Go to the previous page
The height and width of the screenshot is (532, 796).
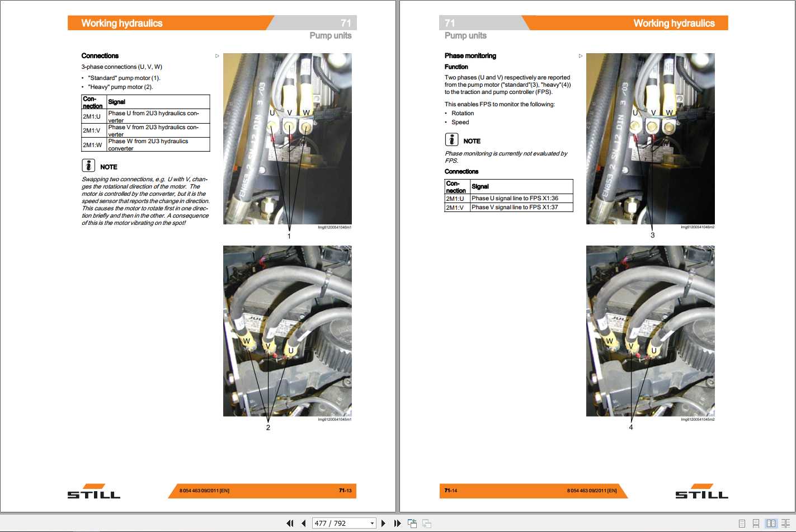pos(303,524)
